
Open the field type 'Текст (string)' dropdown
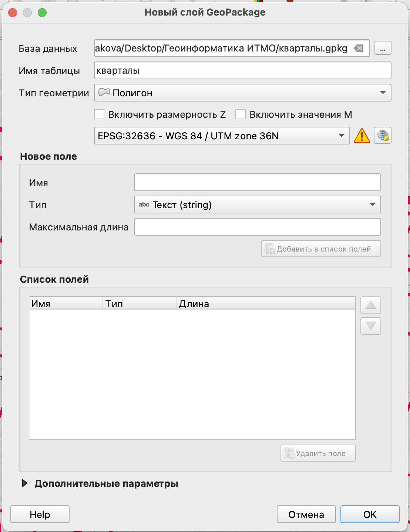click(x=257, y=205)
